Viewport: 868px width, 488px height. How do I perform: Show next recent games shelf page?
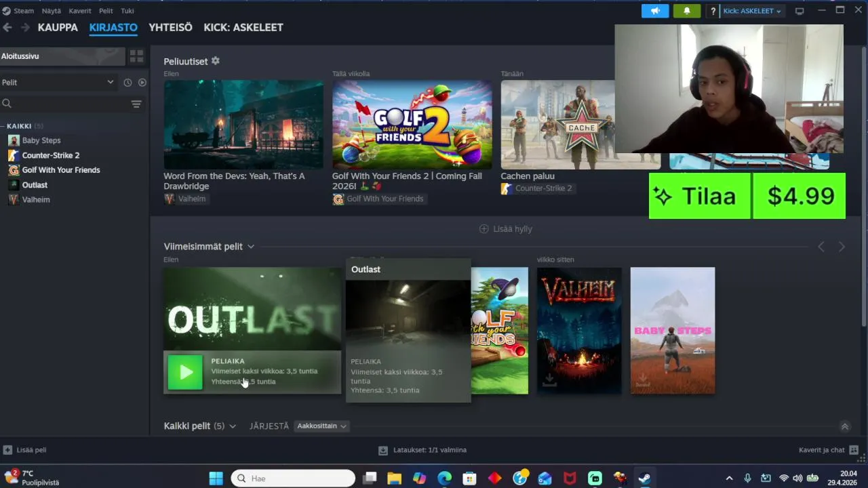click(x=842, y=247)
